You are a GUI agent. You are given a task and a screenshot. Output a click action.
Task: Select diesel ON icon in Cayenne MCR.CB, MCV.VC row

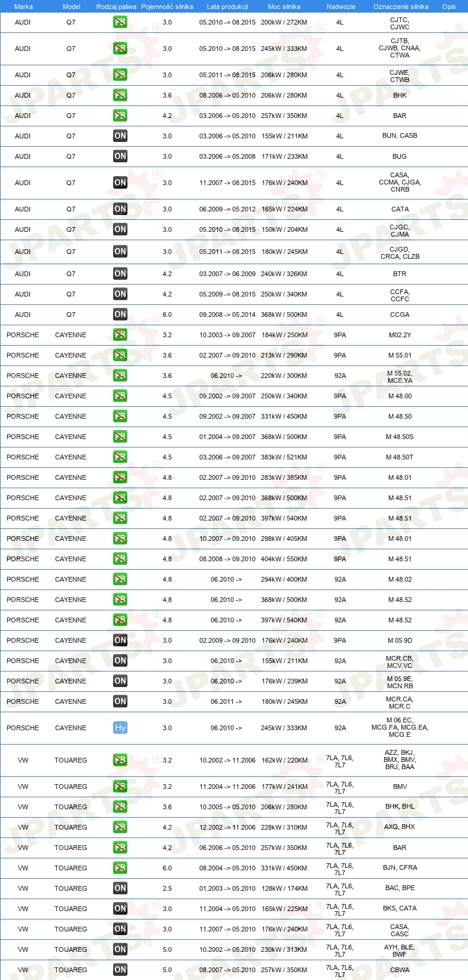pyautogui.click(x=120, y=661)
